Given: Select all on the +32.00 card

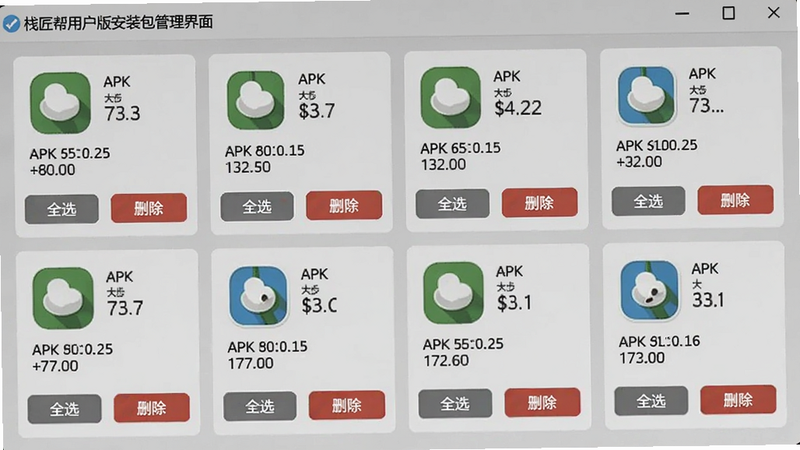Looking at the screenshot, I should [648, 201].
